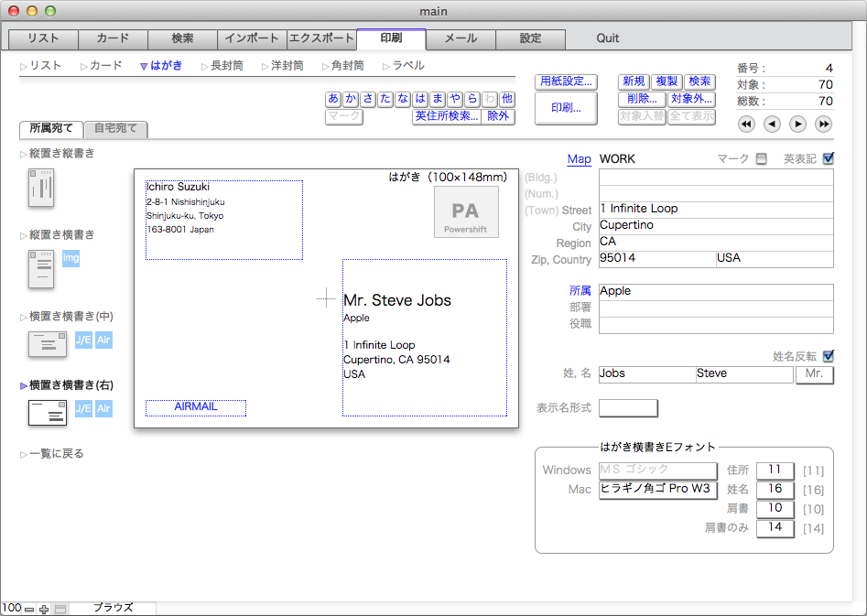Click the City field containing Cupertino
This screenshot has width=867, height=616.
(x=716, y=225)
